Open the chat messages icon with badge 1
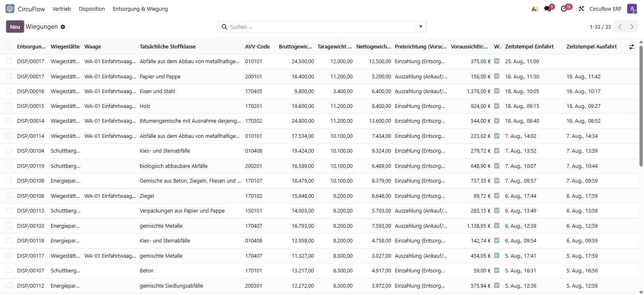Screen dimensions: 644x295 tap(548, 9)
